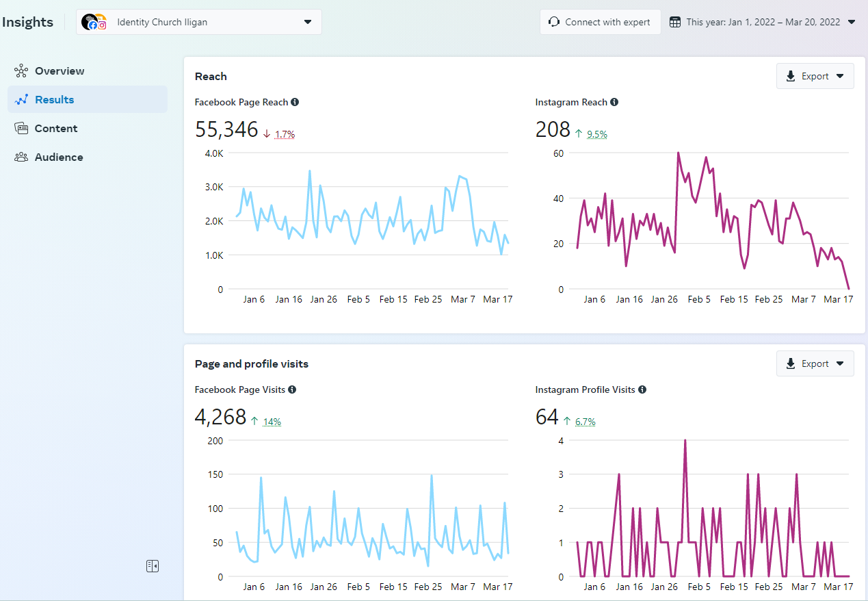Click info icon beside Instagram Reach
The height and width of the screenshot is (601, 868).
tap(614, 103)
